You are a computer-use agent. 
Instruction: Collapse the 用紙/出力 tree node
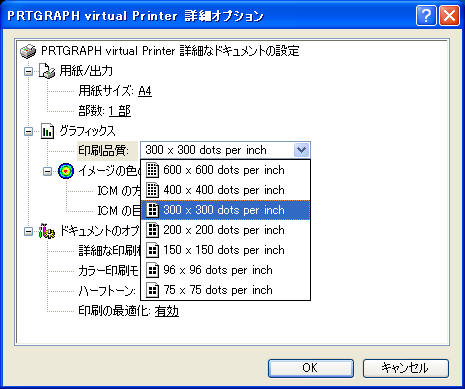tap(29, 71)
